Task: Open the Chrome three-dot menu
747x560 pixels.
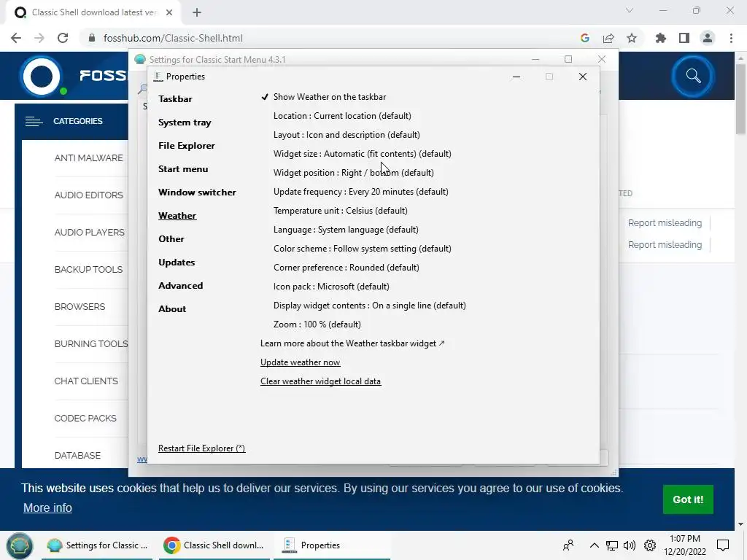Action: pos(731,38)
